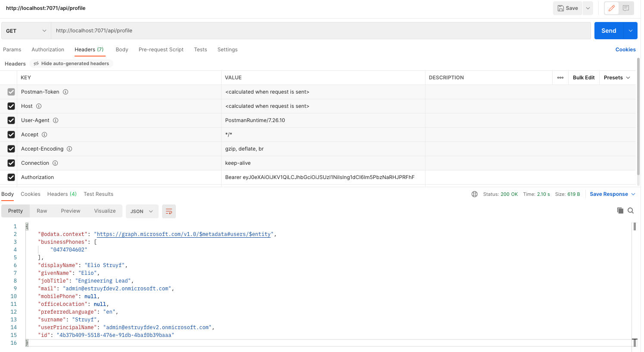
Task: Click the PostmanRuntime/7.26.10 value
Action: pyautogui.click(x=255, y=120)
